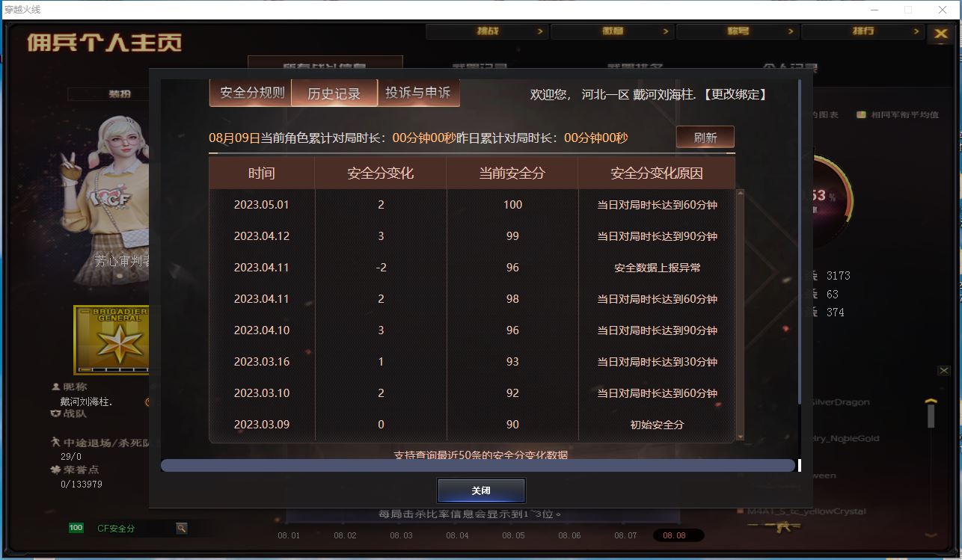
Task: Click the 安全分变化原因 column header
Action: [x=657, y=173]
